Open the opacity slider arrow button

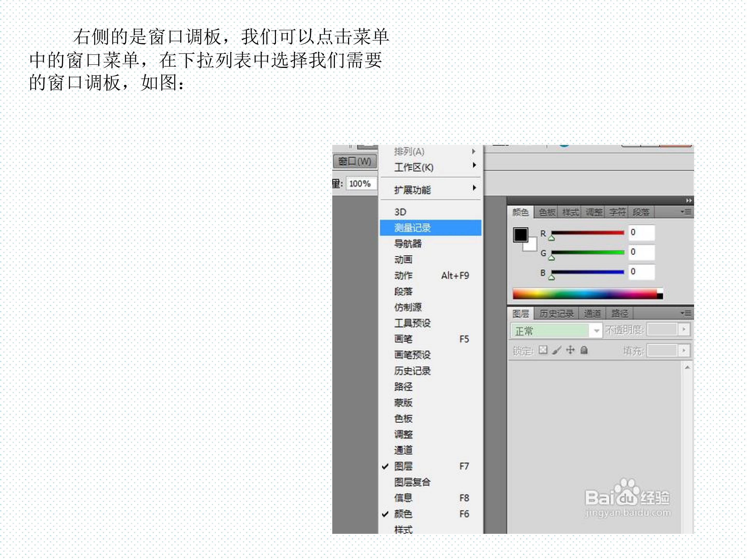tap(684, 329)
